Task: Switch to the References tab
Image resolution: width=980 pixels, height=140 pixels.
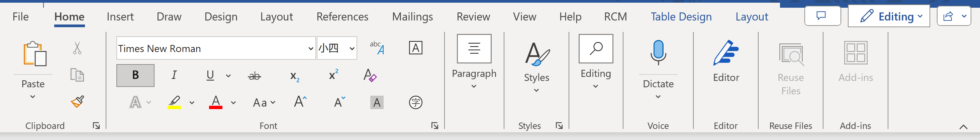Action: pyautogui.click(x=342, y=17)
